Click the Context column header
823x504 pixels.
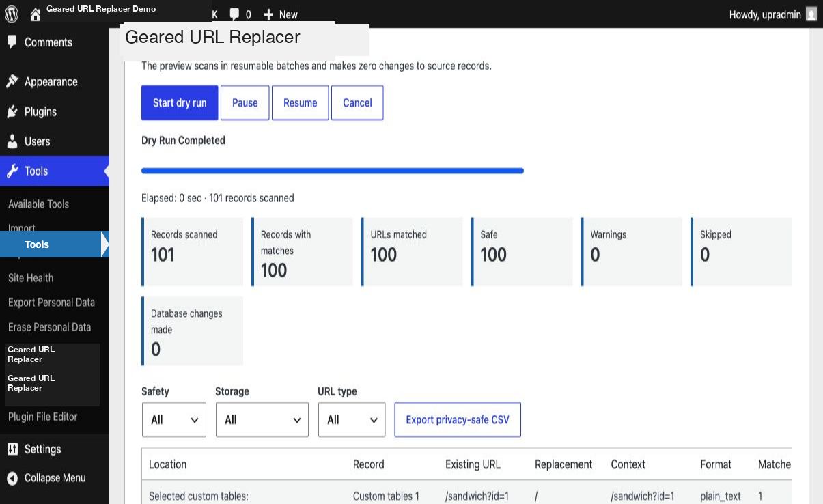pyautogui.click(x=628, y=464)
